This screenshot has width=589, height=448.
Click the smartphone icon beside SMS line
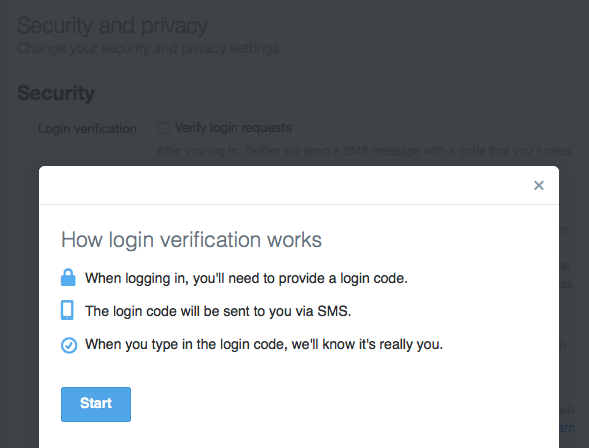pos(67,310)
